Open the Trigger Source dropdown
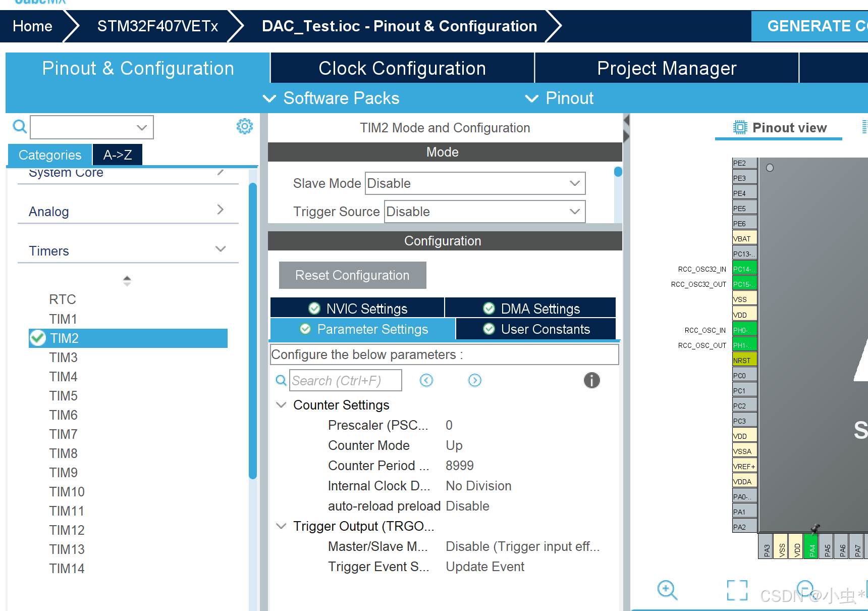This screenshot has width=868, height=611. [x=484, y=212]
